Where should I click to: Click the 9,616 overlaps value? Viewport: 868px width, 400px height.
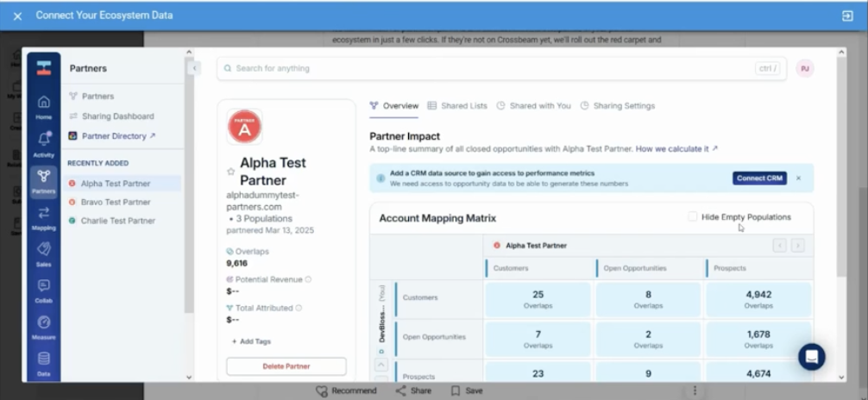click(x=237, y=263)
